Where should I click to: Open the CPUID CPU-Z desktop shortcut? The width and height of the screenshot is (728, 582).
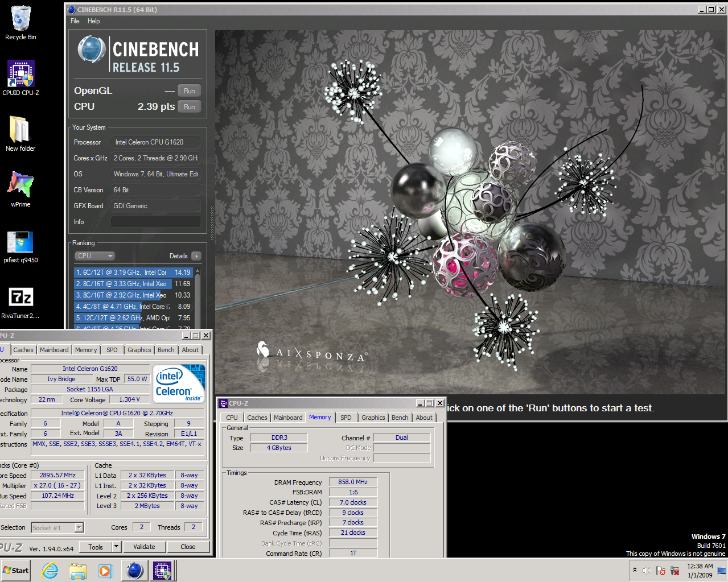coord(20,78)
